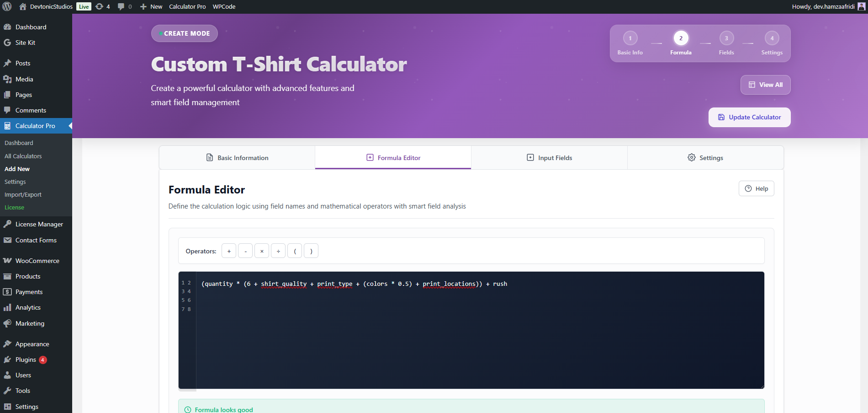Jump to step 3 Fields in the stepper
Viewport: 868px width, 413px height.
726,38
